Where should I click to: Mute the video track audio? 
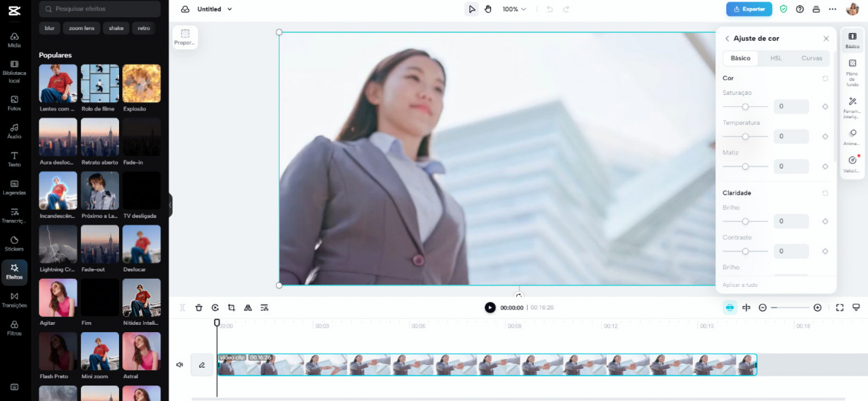tap(180, 365)
